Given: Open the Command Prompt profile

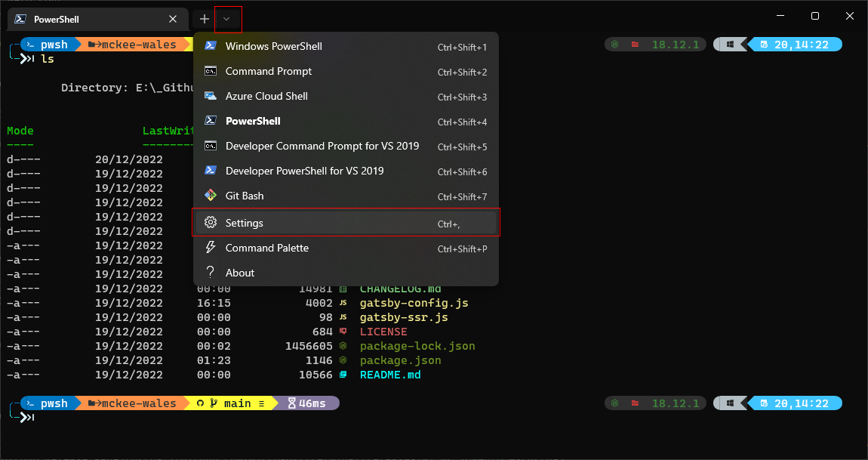Looking at the screenshot, I should tap(346, 72).
